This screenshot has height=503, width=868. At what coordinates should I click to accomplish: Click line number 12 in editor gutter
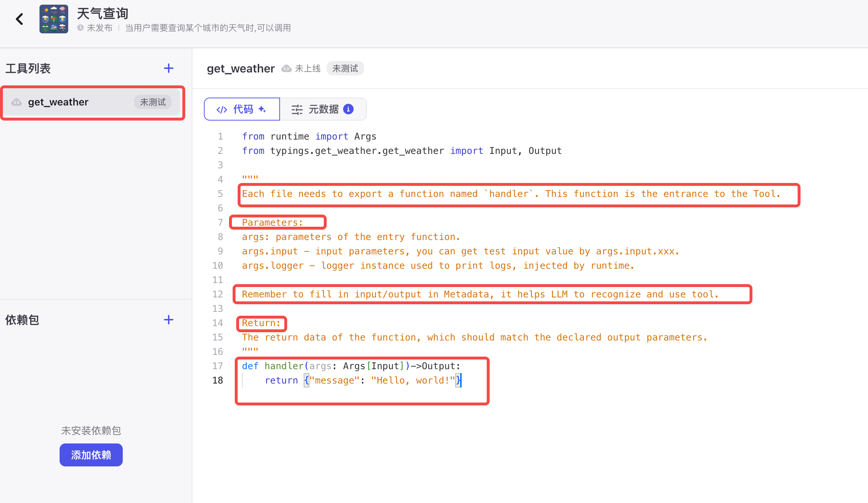[x=218, y=294]
